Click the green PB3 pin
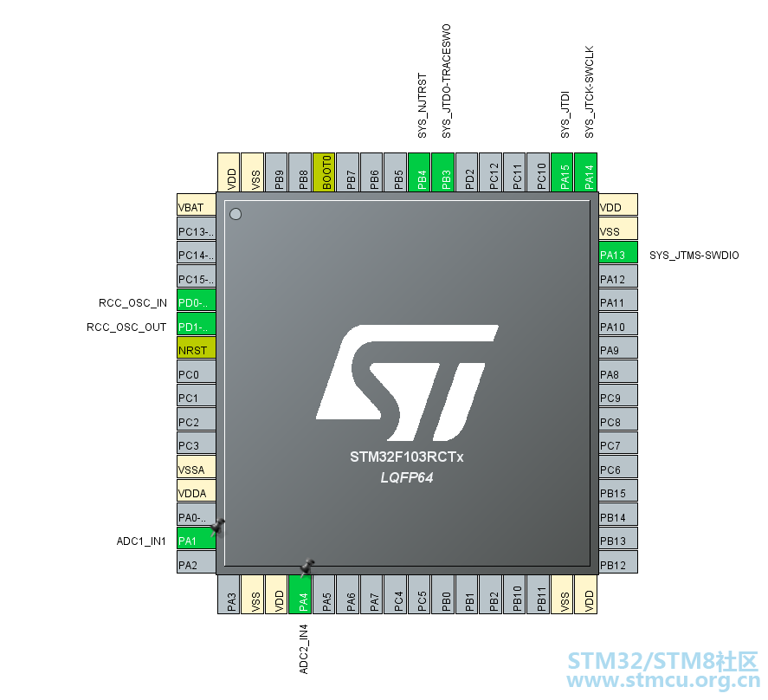Screen dimensions: 768x700 [x=442, y=172]
